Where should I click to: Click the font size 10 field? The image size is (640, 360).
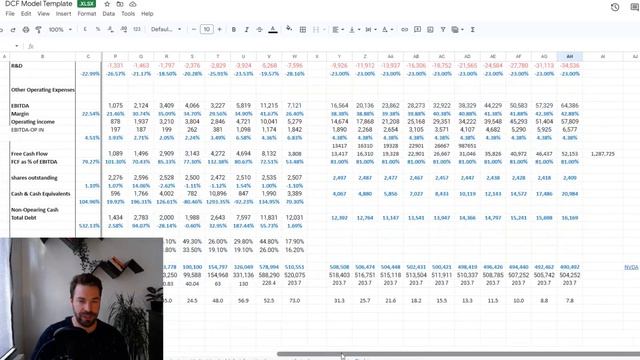(x=207, y=29)
